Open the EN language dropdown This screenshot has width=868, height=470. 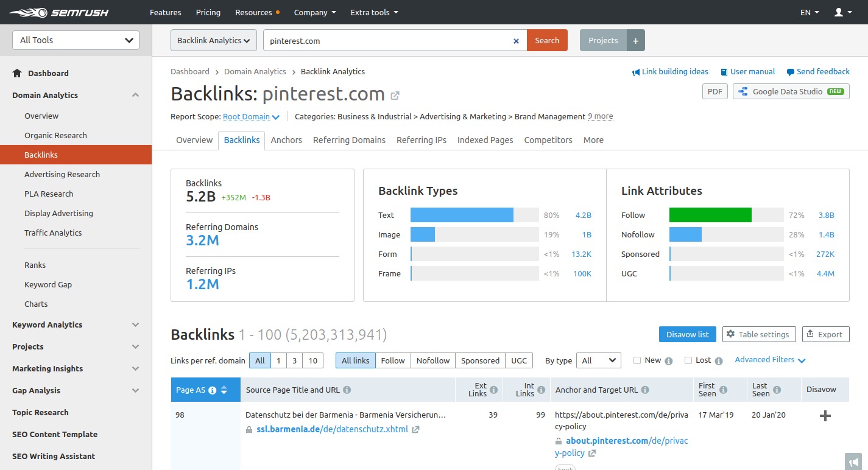pyautogui.click(x=810, y=12)
